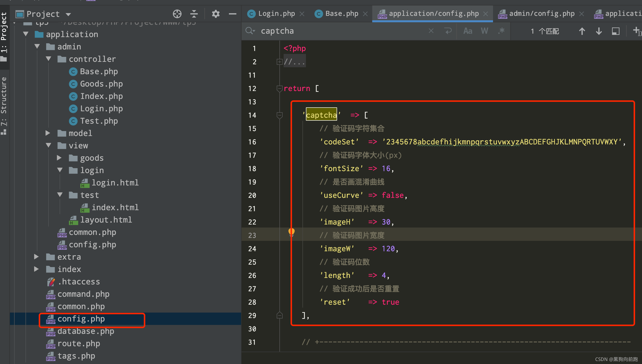Hide the Project panel with minus icon
This screenshot has width=642, height=364.
point(232,14)
